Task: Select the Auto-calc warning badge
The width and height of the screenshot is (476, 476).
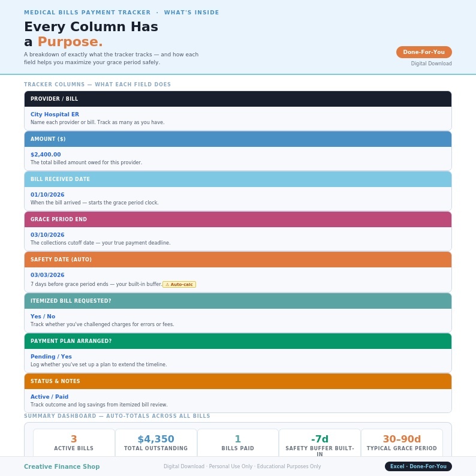Action: pyautogui.click(x=179, y=284)
